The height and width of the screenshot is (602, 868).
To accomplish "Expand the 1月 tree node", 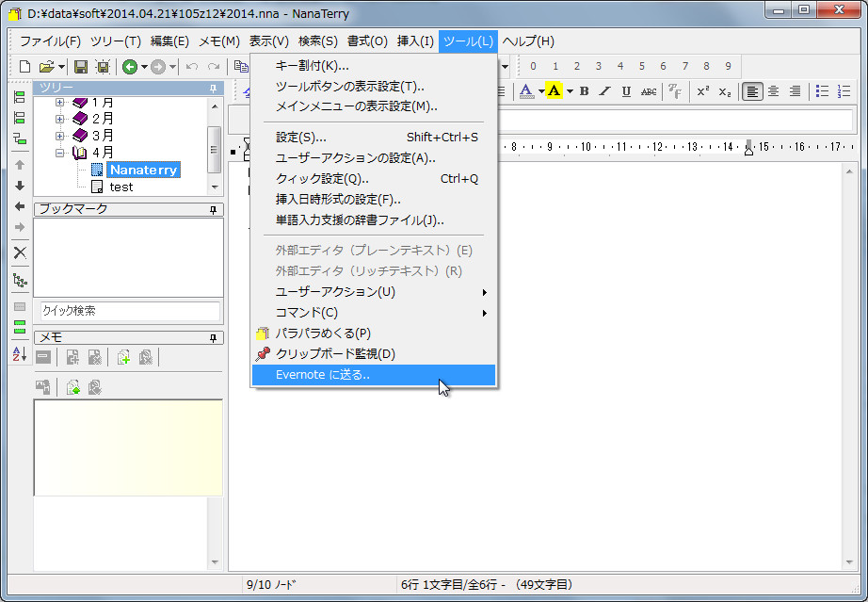I will pos(58,103).
